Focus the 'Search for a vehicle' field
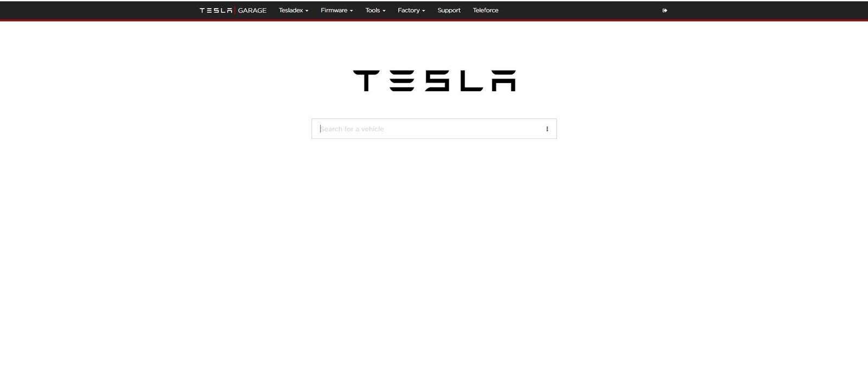Image resolution: width=868 pixels, height=370 pixels. (429, 129)
